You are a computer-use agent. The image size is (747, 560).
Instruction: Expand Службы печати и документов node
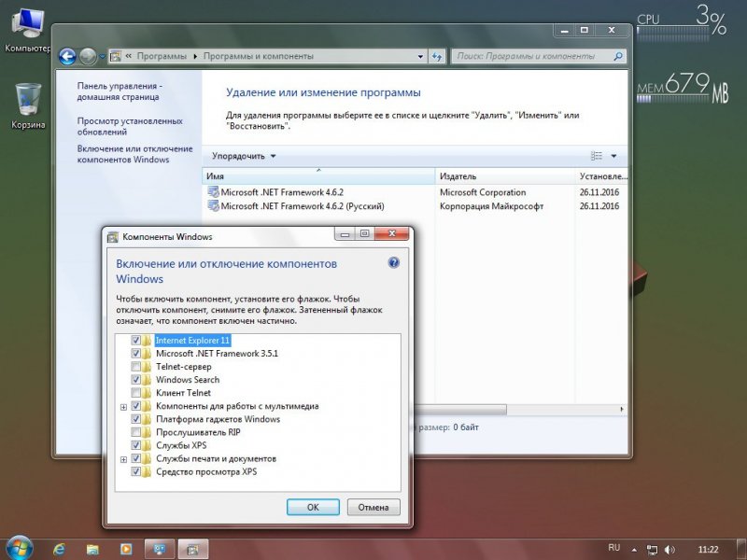pyautogui.click(x=123, y=459)
